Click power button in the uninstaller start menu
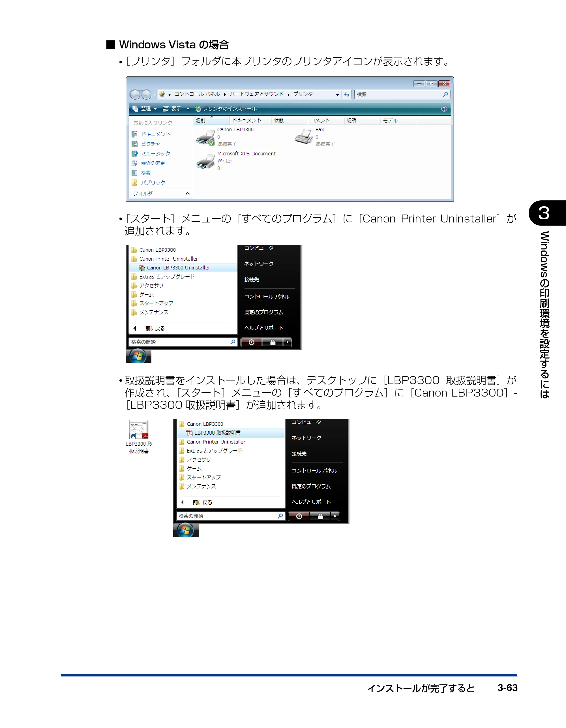The height and width of the screenshot is (728, 566). [251, 342]
